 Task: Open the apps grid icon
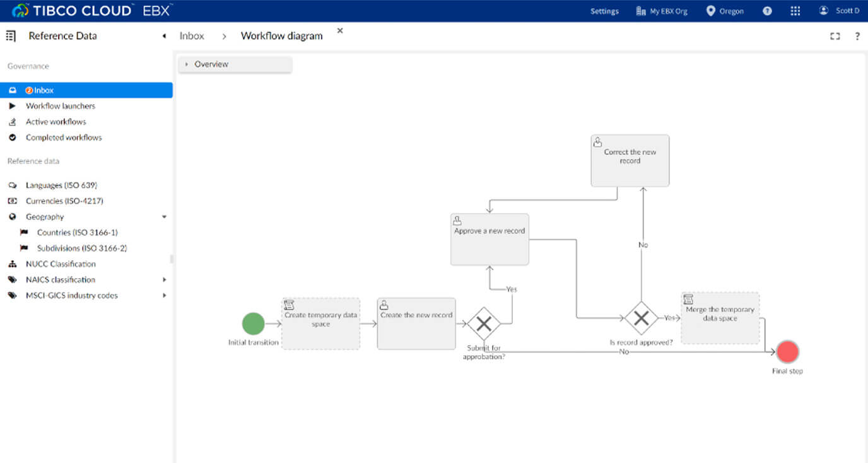click(x=795, y=11)
